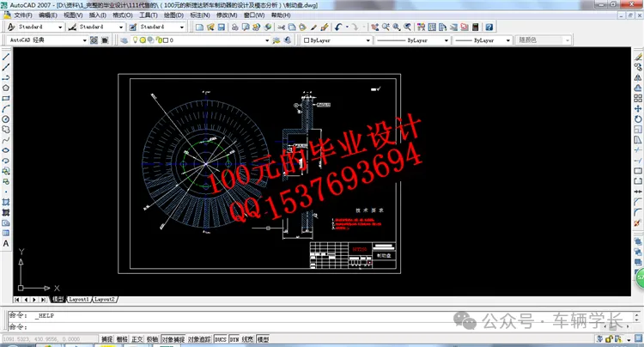The image size is (644, 347).
Task: Go to first layout tab arrow
Action: (17, 300)
